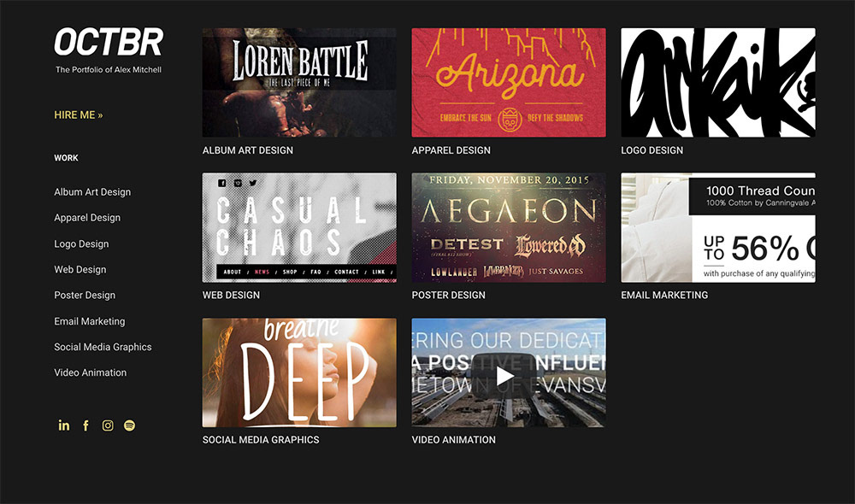The width and height of the screenshot is (855, 504).
Task: Open the Spotify social icon
Action: click(129, 425)
